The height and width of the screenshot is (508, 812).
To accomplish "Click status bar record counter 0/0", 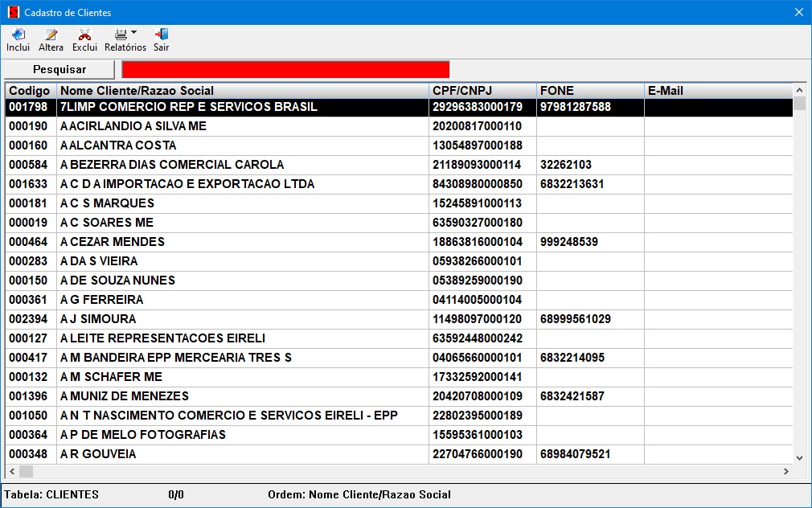I will click(176, 494).
